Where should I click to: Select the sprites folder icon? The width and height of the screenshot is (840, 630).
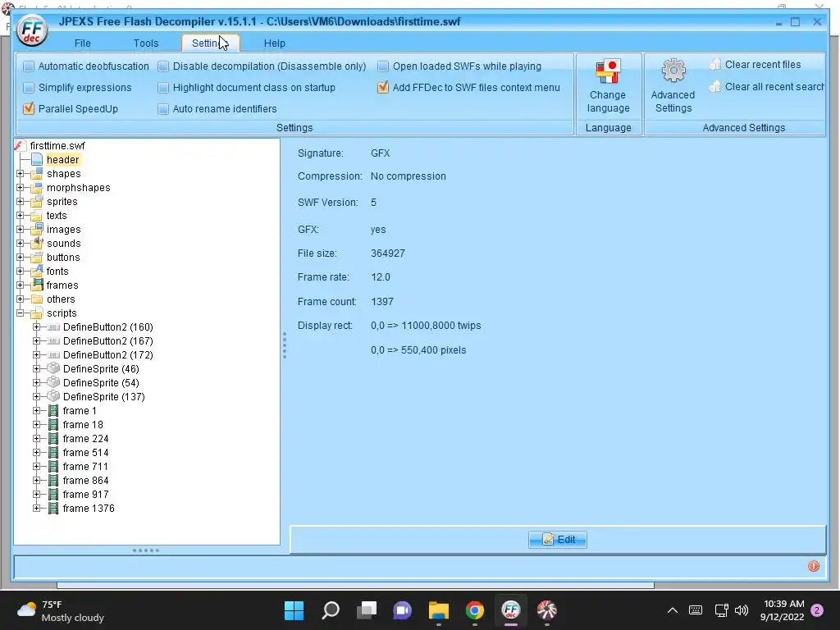tap(36, 202)
